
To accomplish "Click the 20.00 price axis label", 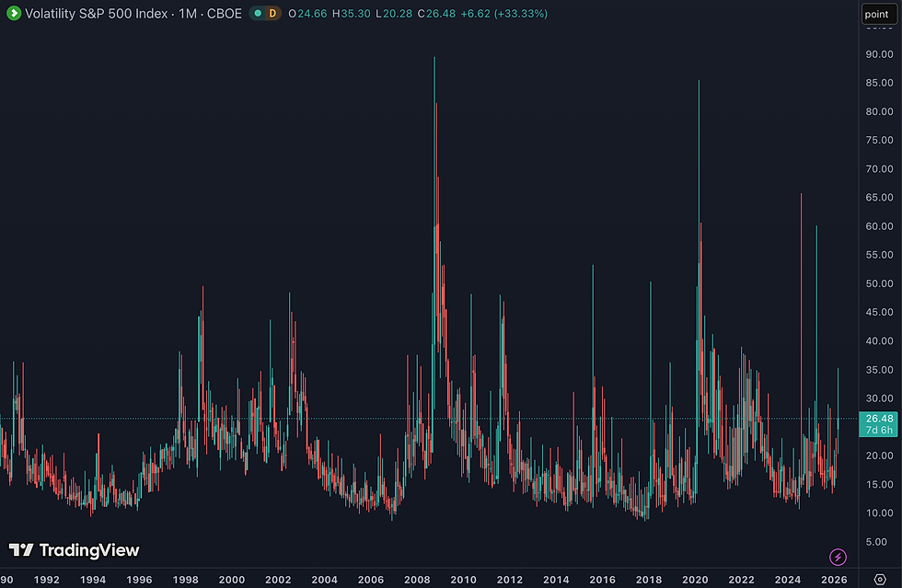I will (879, 455).
